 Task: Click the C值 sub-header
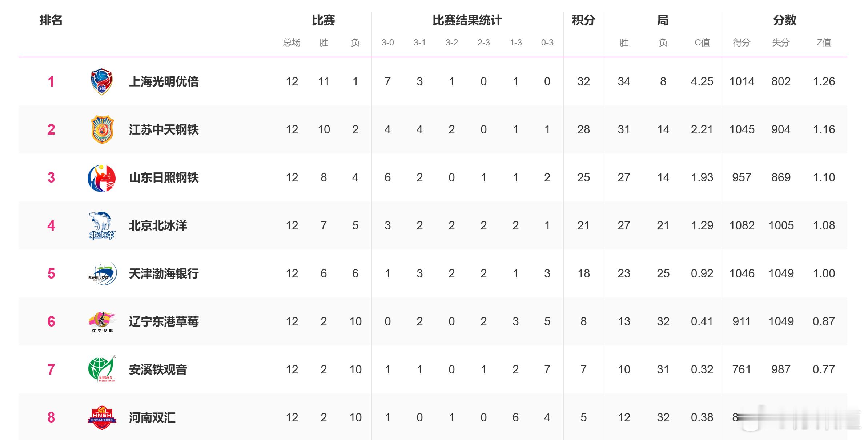[x=702, y=43]
